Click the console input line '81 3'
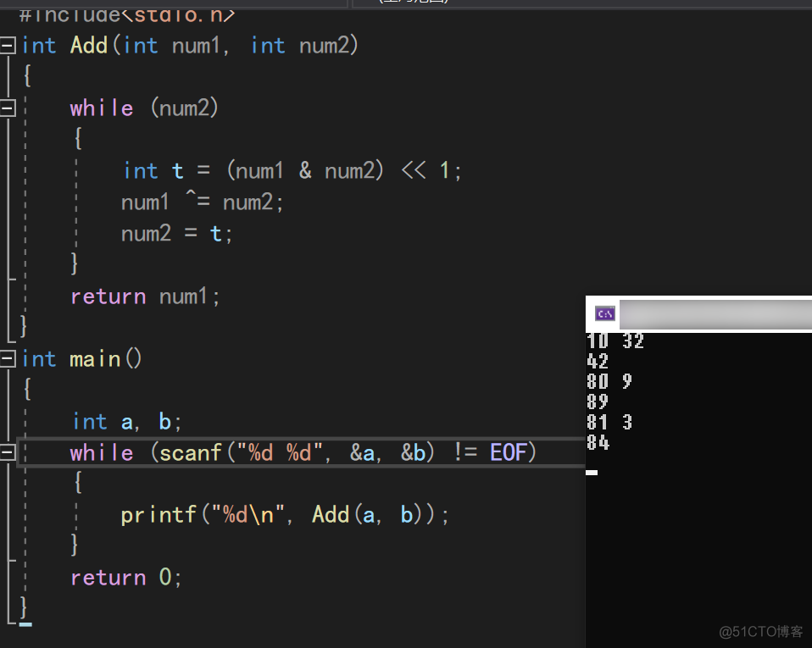Image resolution: width=812 pixels, height=648 pixels. point(609,423)
